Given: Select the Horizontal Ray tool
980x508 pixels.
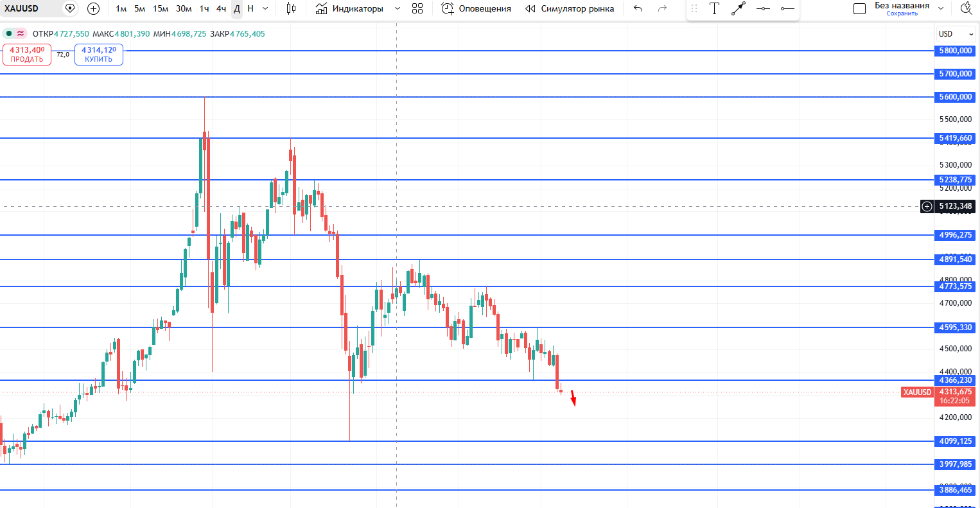Looking at the screenshot, I should (x=787, y=8).
